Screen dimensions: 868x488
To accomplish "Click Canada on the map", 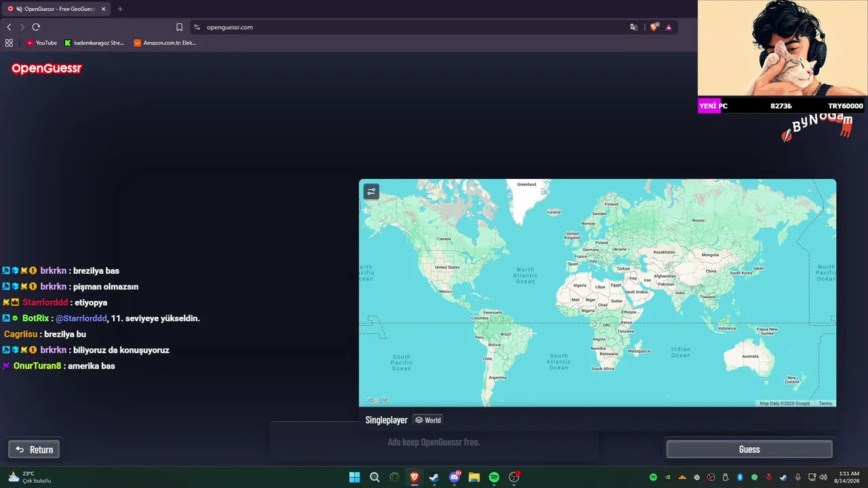I will coord(443,239).
